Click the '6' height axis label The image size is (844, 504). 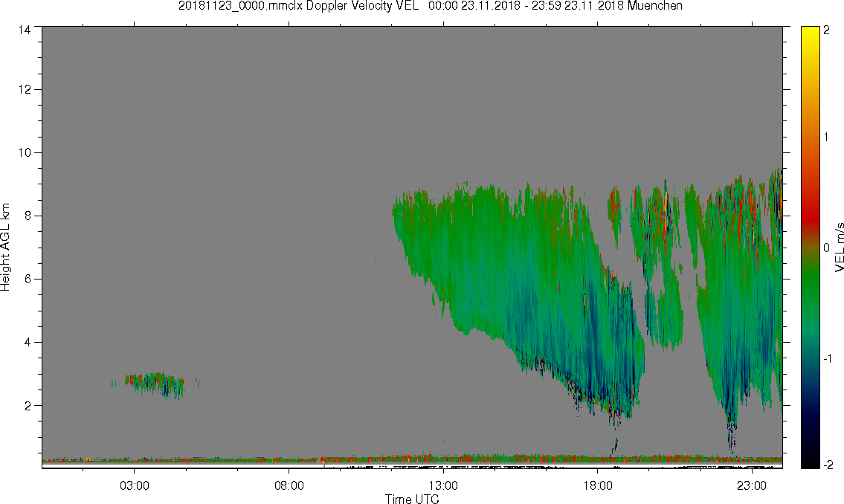(28, 280)
